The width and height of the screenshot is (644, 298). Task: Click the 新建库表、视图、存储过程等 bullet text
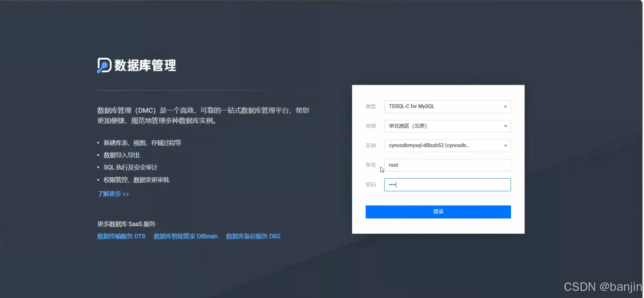pos(142,143)
